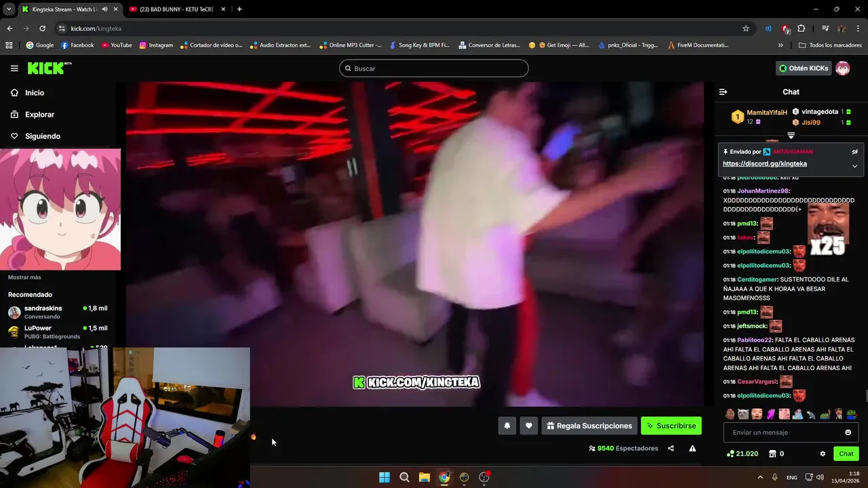The image size is (868, 488).
Task: Open the media control icon in Chrome toolbar
Action: click(x=825, y=28)
